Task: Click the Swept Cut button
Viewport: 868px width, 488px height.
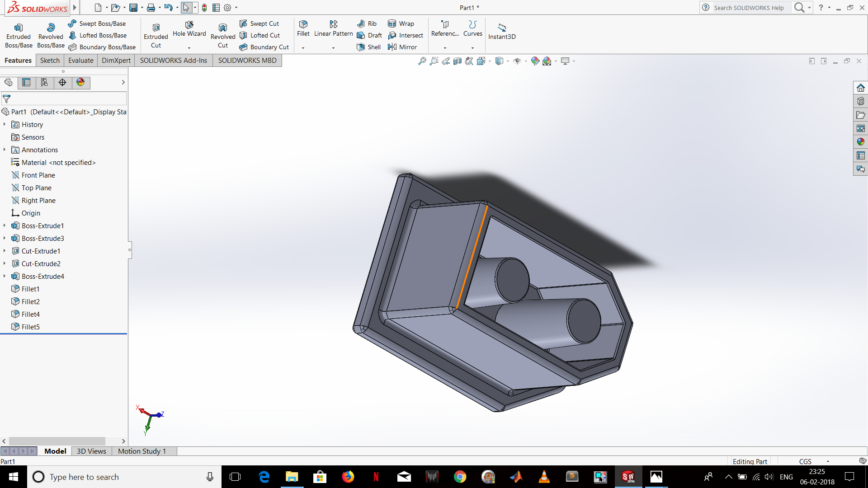Action: click(x=259, y=23)
